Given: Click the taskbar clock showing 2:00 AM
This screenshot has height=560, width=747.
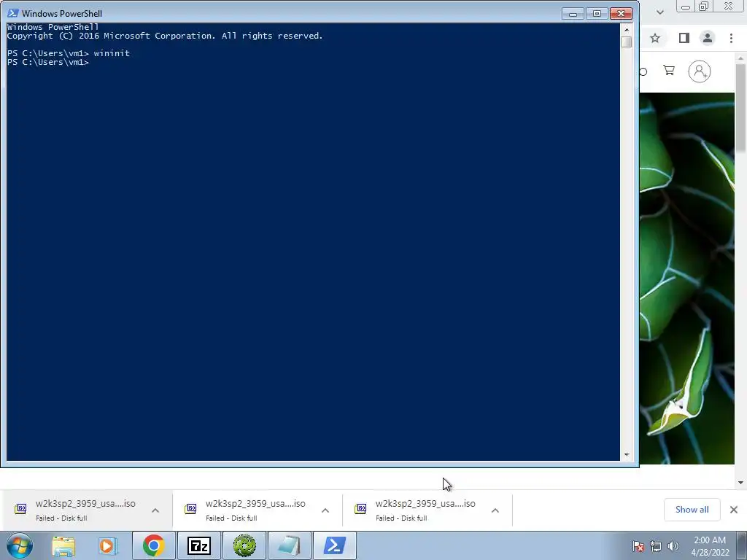Looking at the screenshot, I should 710,546.
